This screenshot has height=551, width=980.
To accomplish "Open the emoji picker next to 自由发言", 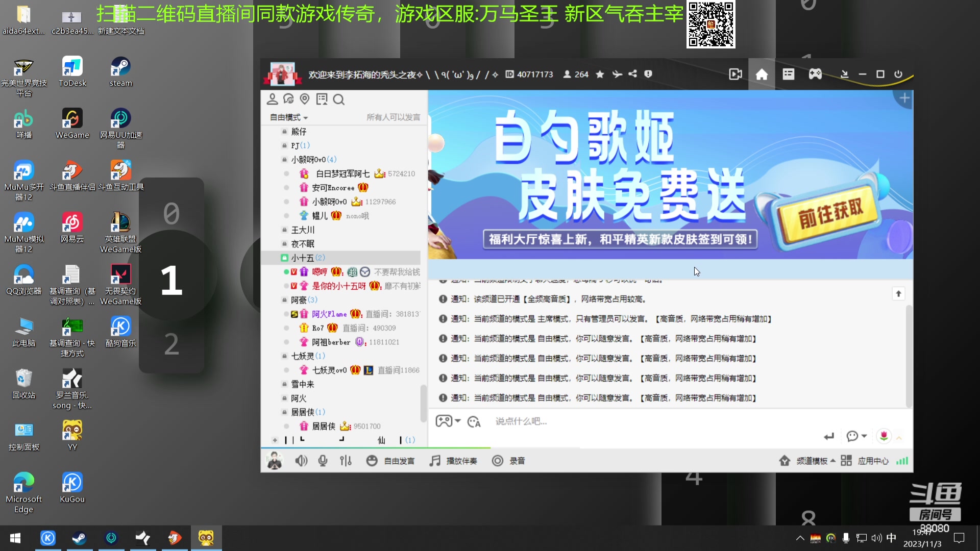I will pyautogui.click(x=372, y=460).
